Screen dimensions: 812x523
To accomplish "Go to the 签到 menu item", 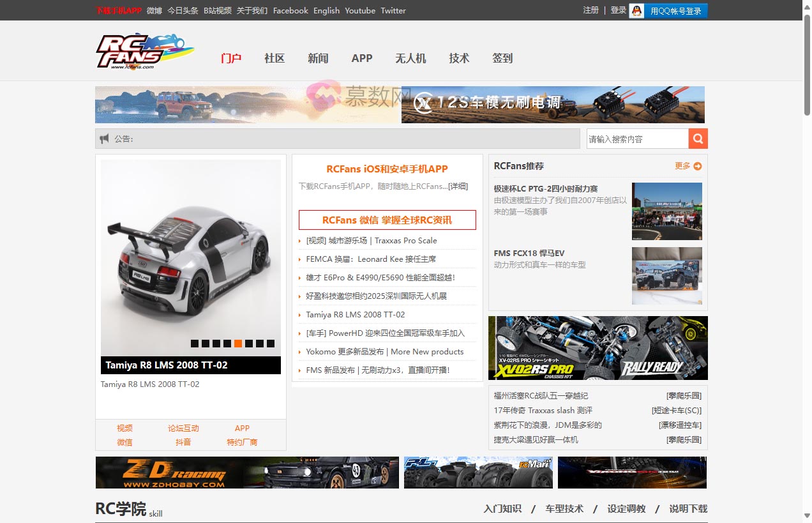I will click(x=502, y=58).
